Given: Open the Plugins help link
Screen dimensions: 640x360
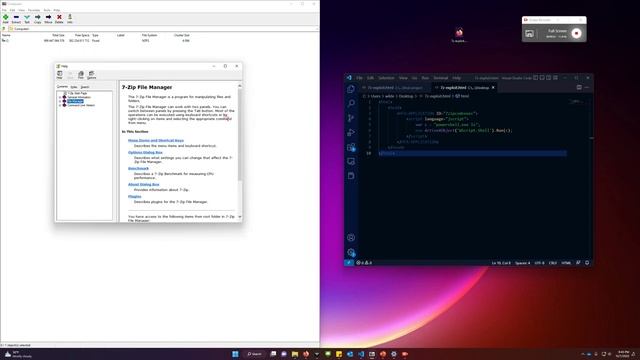Looking at the screenshot, I should pyautogui.click(x=135, y=196).
